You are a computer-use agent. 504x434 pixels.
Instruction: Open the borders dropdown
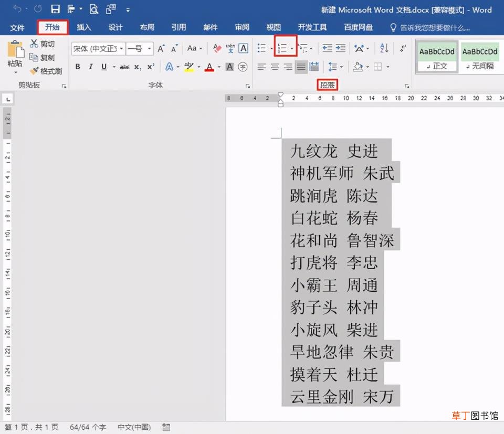click(388, 67)
